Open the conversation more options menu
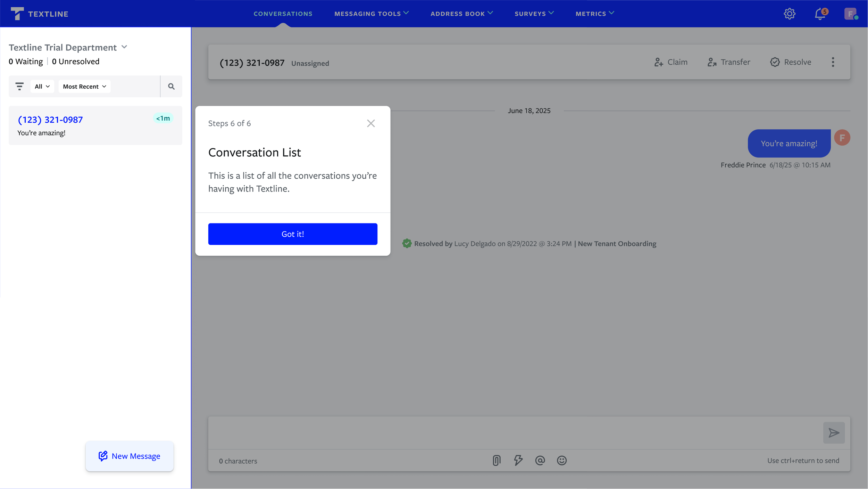The height and width of the screenshot is (489, 868). coord(833,62)
